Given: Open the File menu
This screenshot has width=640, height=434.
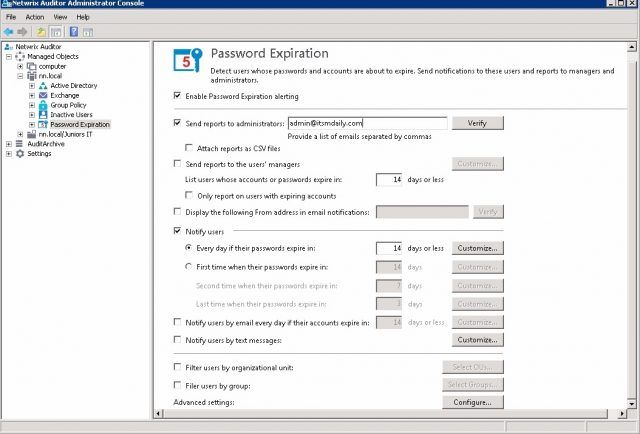Looking at the screenshot, I should pos(11,17).
